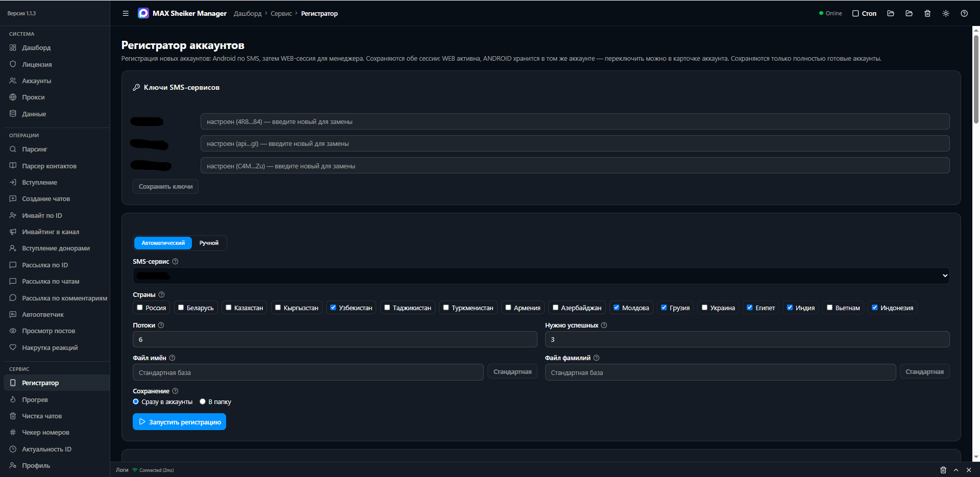Click help icon beside Нужно успешных
The height and width of the screenshot is (477, 980).
point(604,325)
